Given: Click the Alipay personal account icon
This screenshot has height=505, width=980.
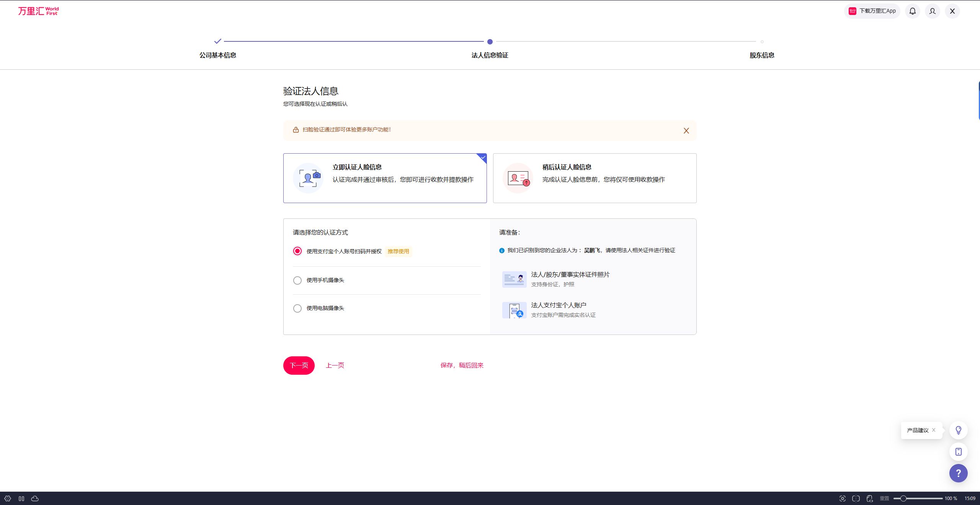Looking at the screenshot, I should [514, 310].
